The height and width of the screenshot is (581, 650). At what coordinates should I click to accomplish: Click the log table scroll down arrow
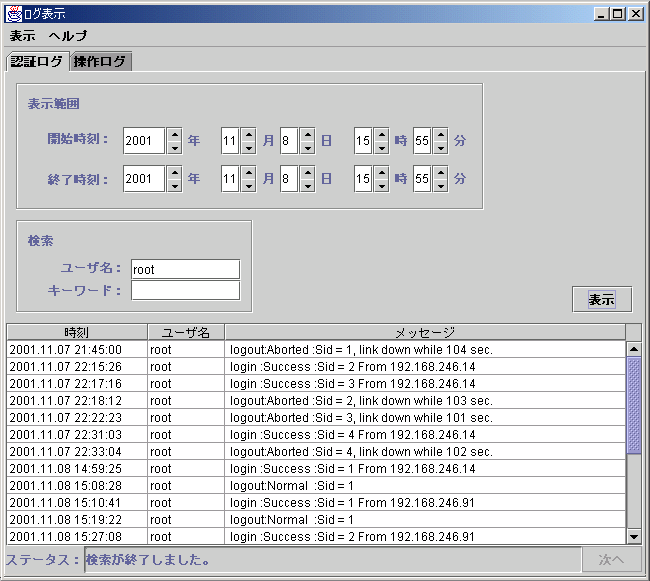[634, 537]
